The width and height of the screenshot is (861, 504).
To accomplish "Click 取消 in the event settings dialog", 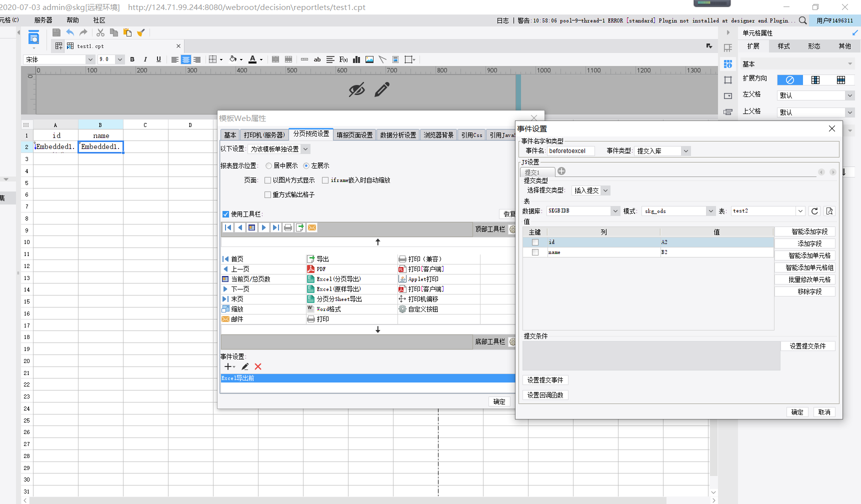I will [824, 412].
